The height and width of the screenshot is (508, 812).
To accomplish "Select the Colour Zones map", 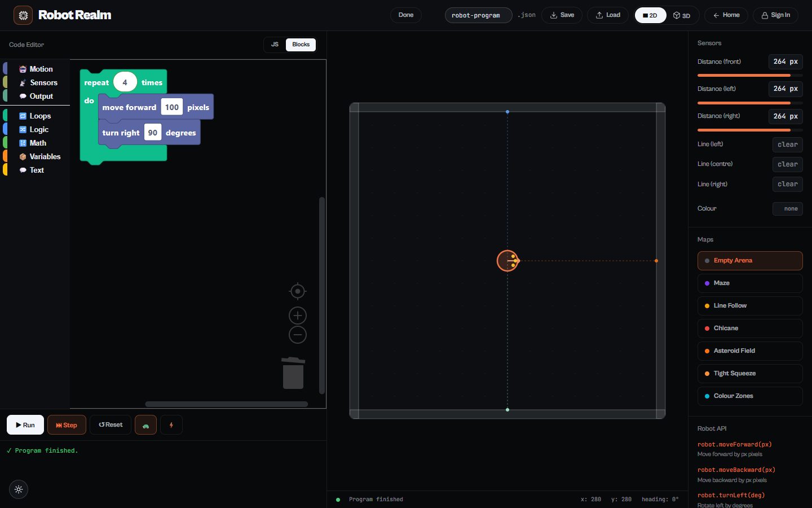I will click(750, 396).
